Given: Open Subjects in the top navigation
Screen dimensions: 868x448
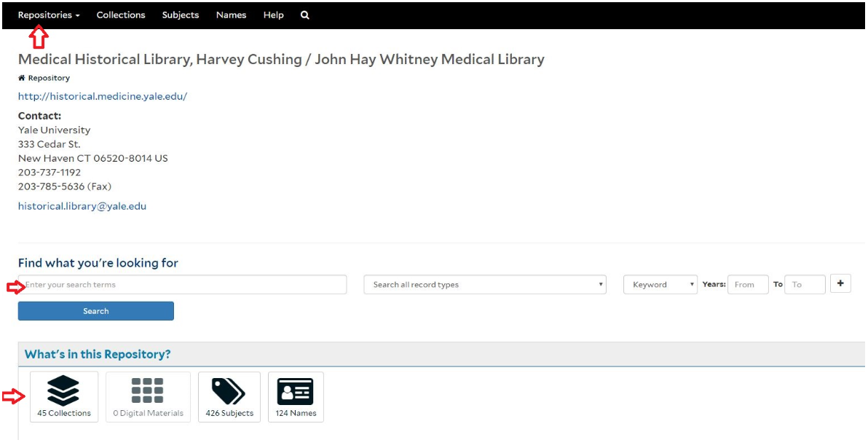Looking at the screenshot, I should pyautogui.click(x=181, y=15).
